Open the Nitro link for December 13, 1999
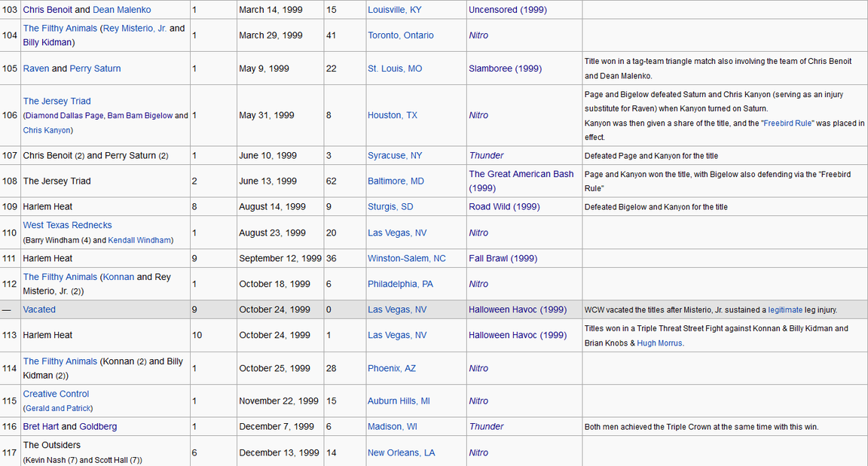 (x=478, y=452)
